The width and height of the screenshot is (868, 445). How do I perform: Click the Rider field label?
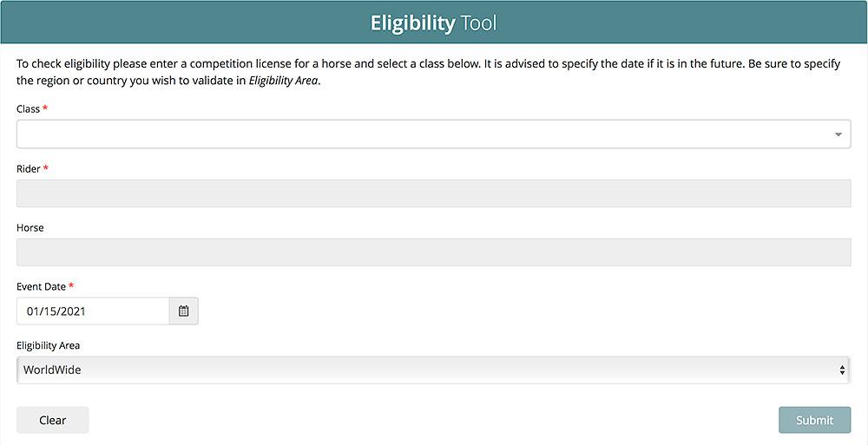pos(28,168)
